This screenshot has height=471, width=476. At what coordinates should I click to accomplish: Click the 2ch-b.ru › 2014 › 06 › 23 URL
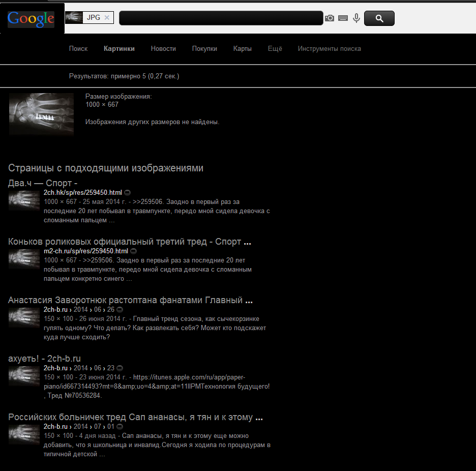click(x=79, y=368)
